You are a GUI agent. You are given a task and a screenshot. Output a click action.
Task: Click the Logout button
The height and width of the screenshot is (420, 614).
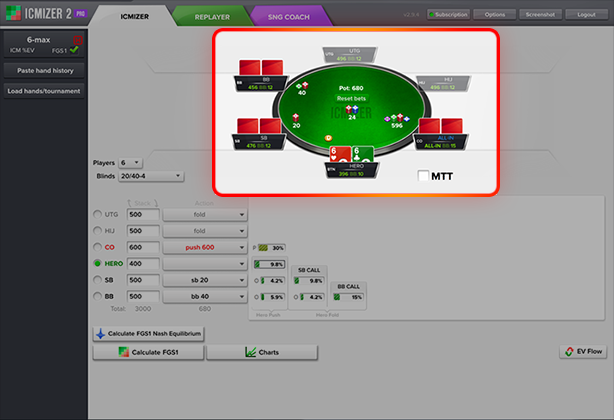586,14
